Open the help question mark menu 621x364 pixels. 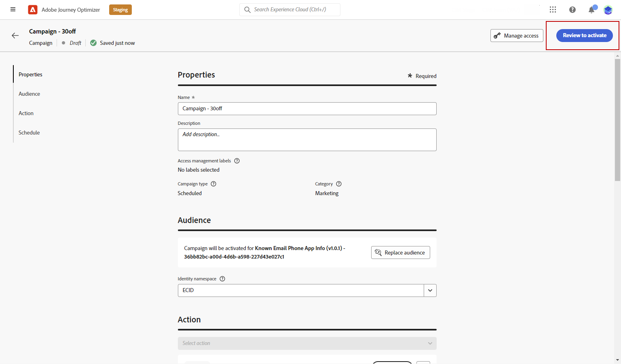(572, 10)
